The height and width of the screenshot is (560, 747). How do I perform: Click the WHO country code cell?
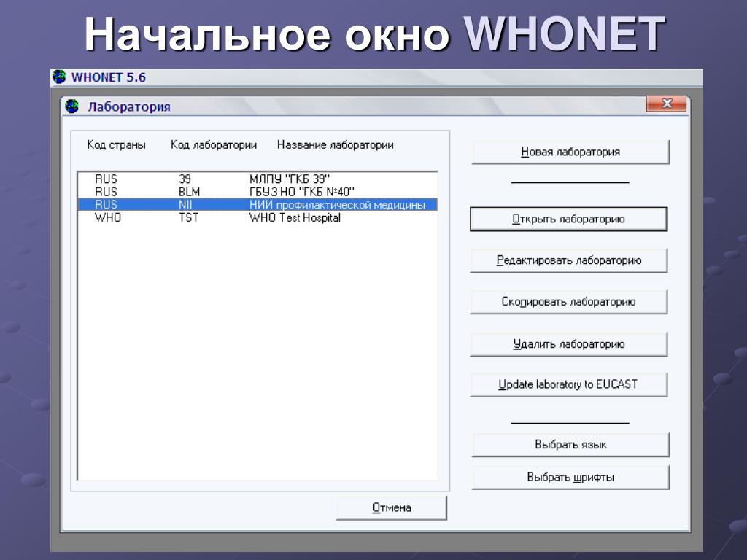point(108,217)
